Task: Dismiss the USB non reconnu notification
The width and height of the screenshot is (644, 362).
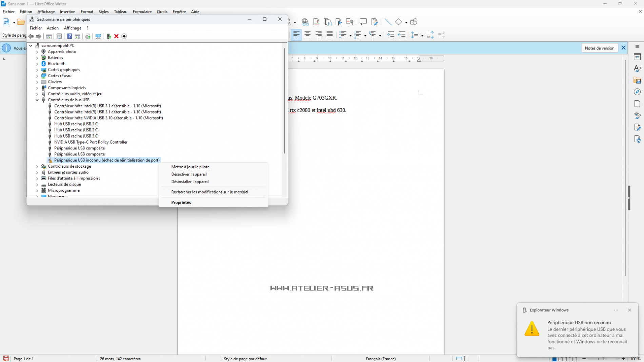Action: coord(629,310)
